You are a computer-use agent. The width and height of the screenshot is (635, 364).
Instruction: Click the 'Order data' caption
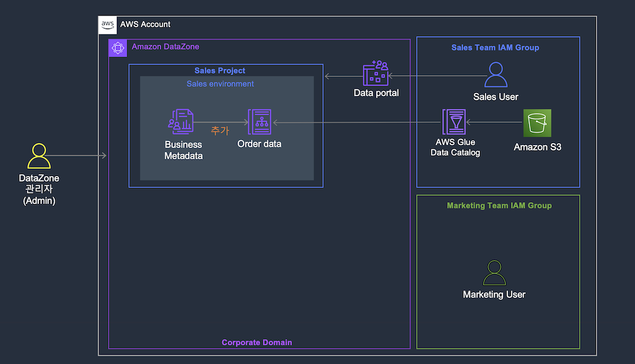pos(259,144)
